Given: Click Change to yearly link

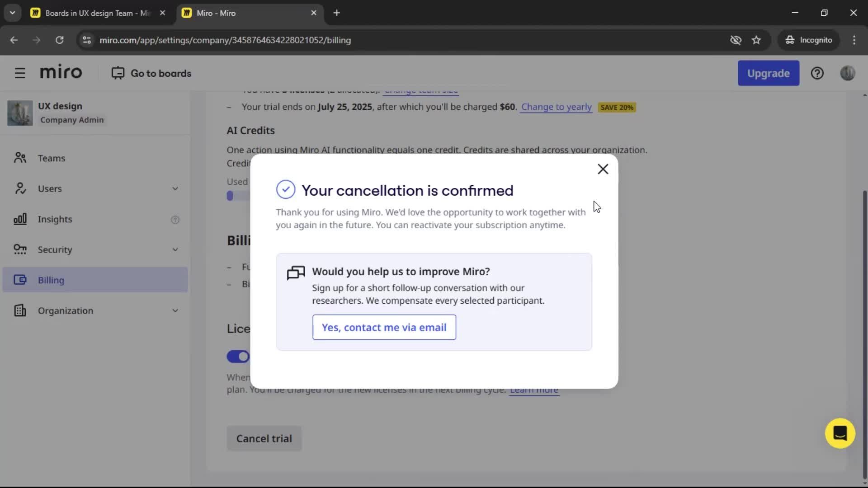Looking at the screenshot, I should click(x=556, y=107).
